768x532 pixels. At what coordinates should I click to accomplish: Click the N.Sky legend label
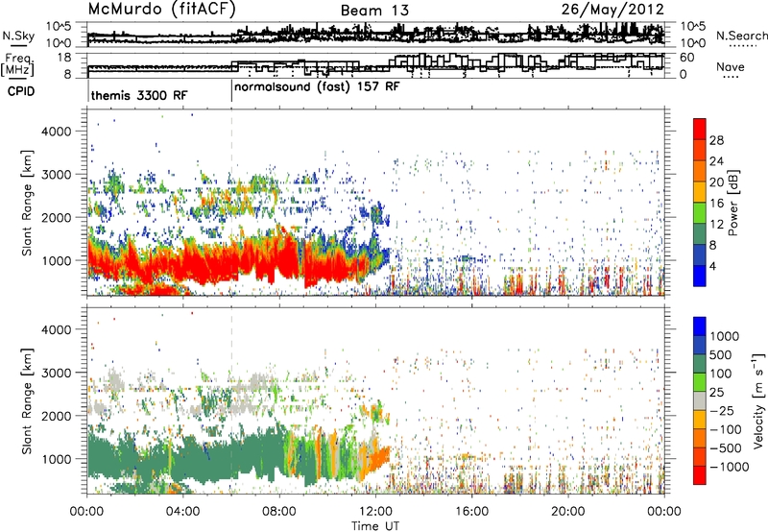(18, 36)
